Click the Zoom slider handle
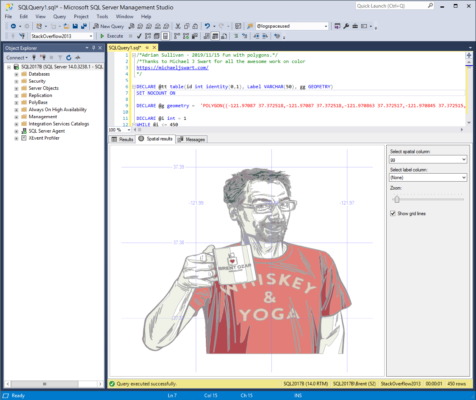This screenshot has width=476, height=400. point(397,199)
